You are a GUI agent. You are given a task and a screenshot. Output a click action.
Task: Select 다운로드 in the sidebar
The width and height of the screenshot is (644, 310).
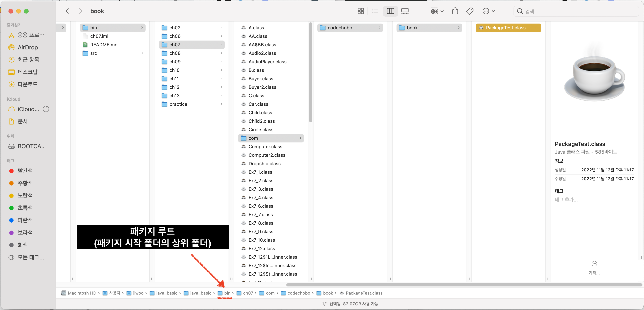[27, 84]
